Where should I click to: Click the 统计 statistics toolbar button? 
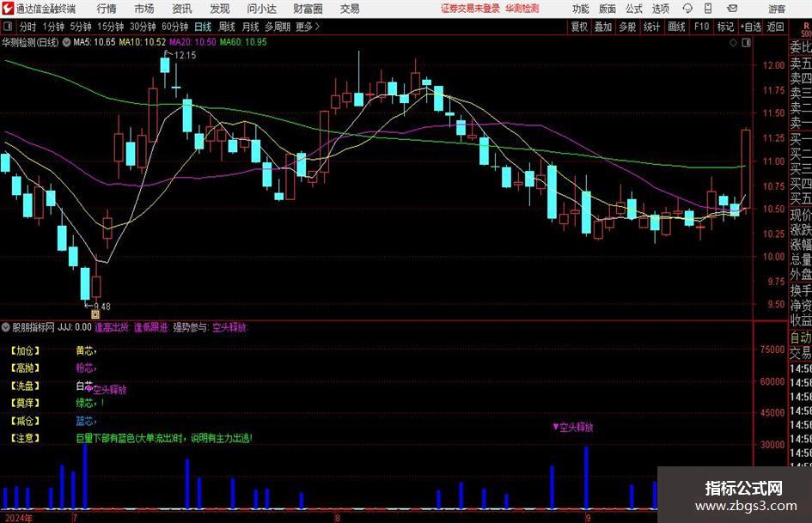tap(651, 27)
